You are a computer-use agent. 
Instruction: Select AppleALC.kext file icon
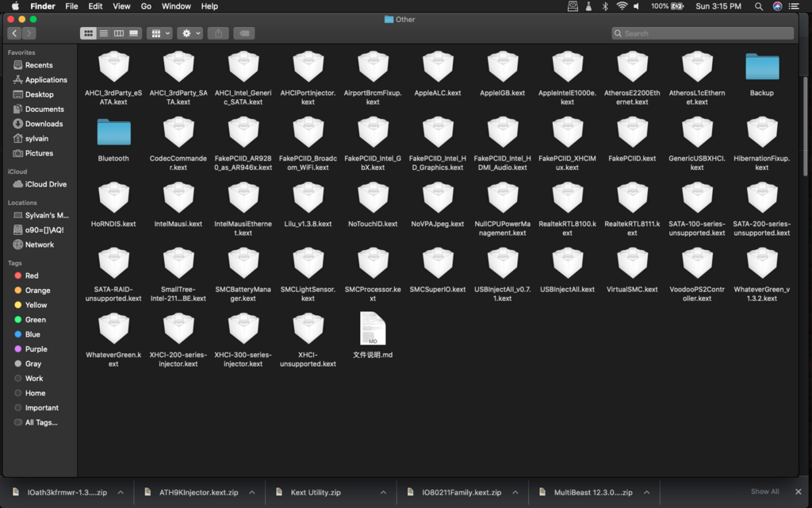click(438, 67)
